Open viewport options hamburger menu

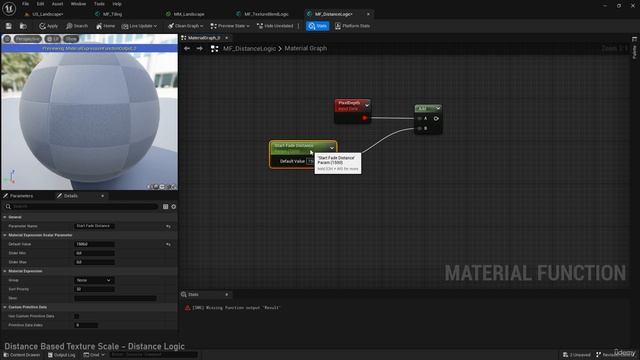coord(7,39)
